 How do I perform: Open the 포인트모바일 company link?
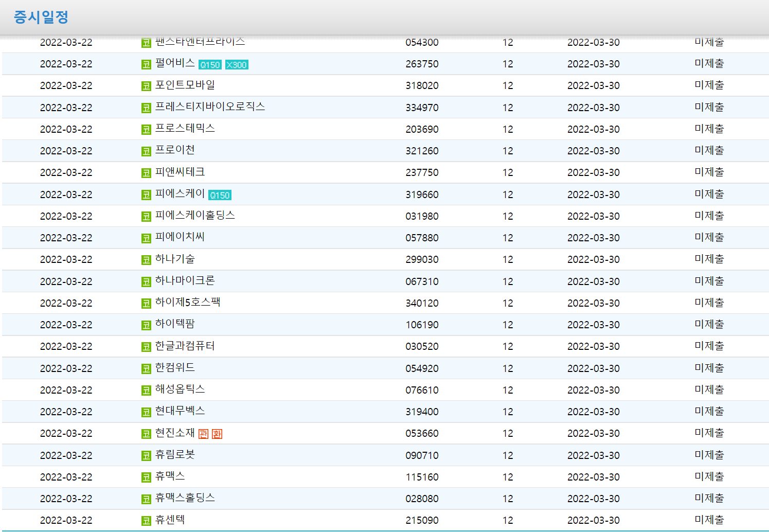click(x=185, y=85)
